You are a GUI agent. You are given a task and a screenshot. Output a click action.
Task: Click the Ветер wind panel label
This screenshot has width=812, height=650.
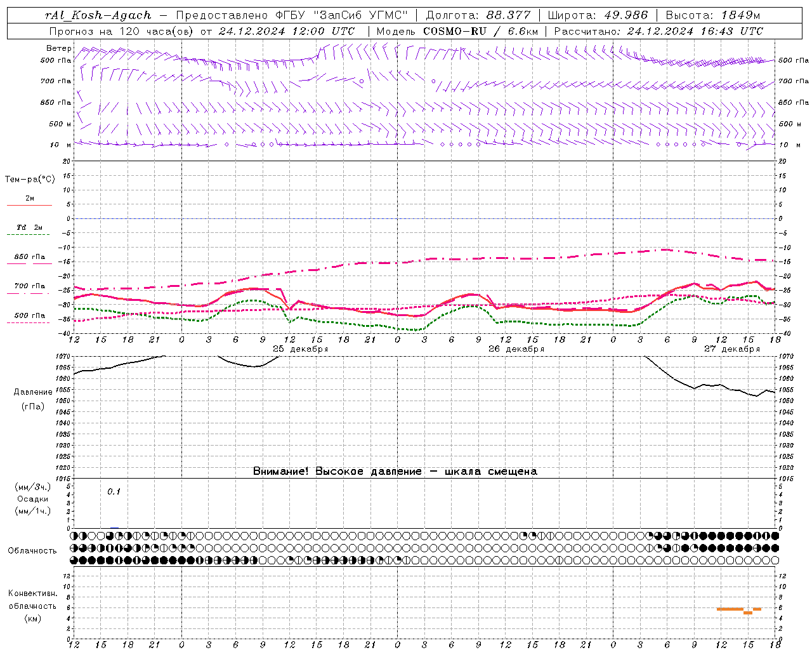tap(58, 48)
